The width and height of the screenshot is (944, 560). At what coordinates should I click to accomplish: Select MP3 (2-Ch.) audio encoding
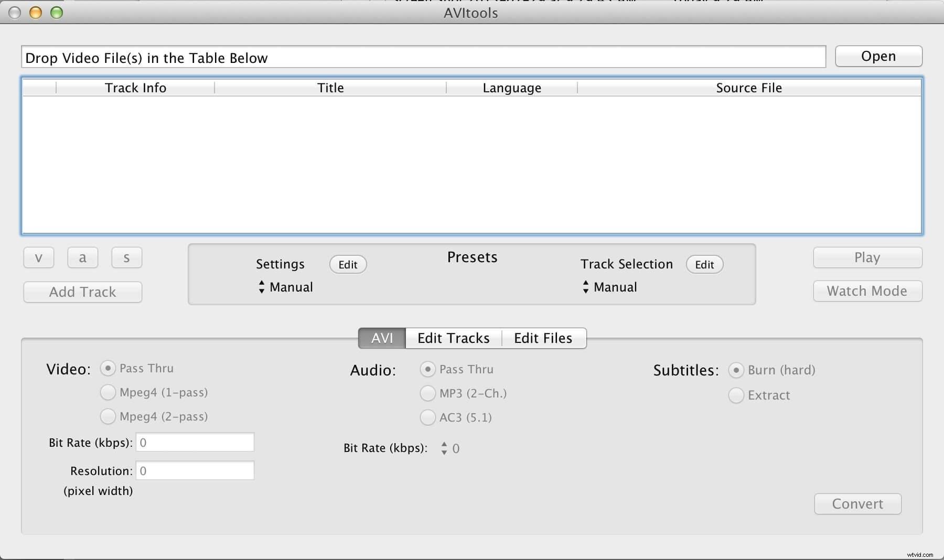click(427, 393)
